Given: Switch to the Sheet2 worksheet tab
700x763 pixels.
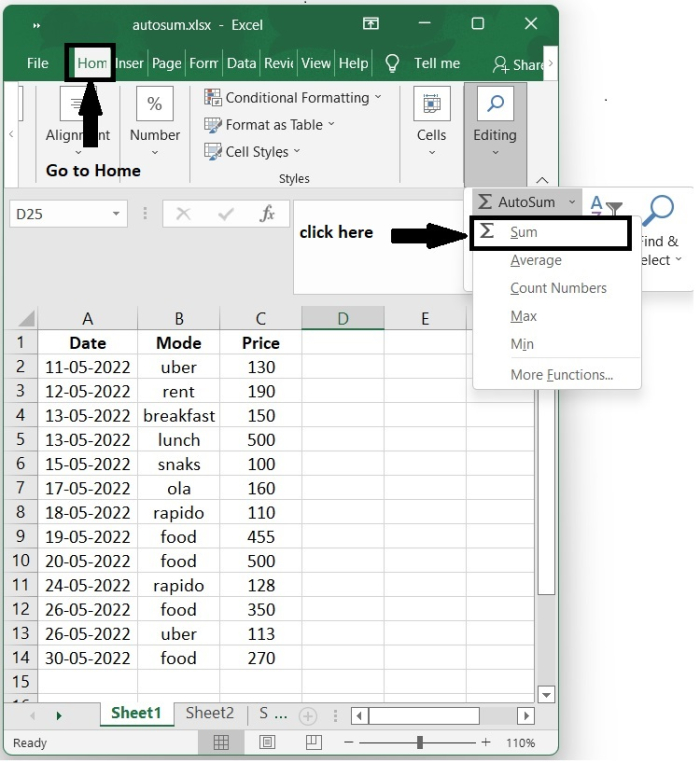Looking at the screenshot, I should [210, 714].
